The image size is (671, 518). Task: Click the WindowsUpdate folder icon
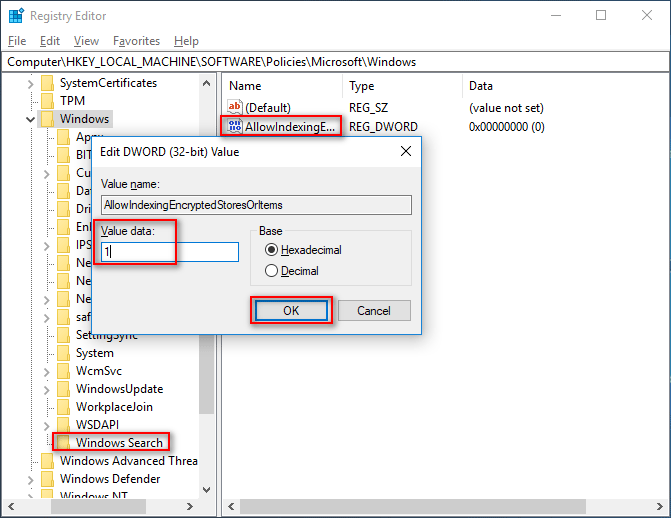click(63, 389)
